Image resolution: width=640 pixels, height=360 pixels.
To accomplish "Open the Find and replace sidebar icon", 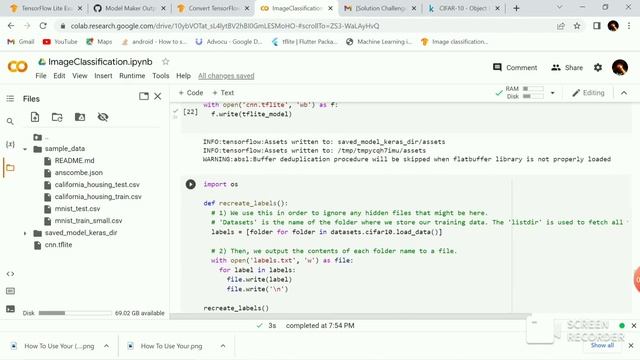I will [10, 121].
